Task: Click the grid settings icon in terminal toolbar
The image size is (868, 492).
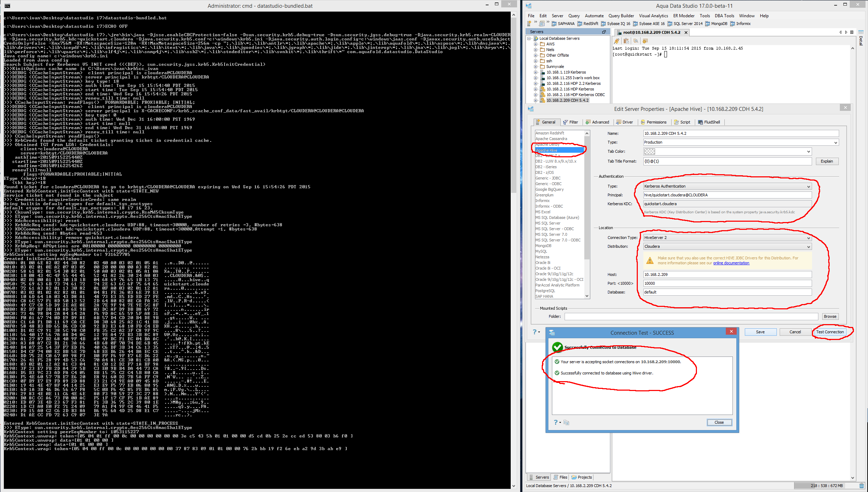Action: click(645, 41)
